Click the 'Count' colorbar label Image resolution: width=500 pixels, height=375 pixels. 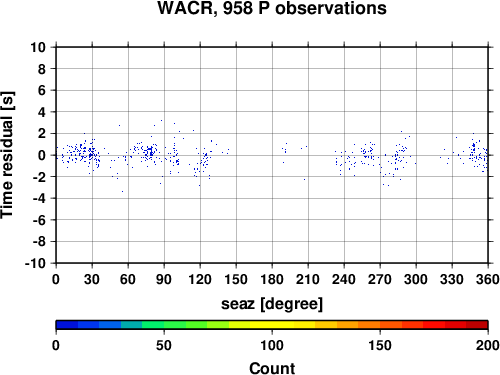point(272,368)
